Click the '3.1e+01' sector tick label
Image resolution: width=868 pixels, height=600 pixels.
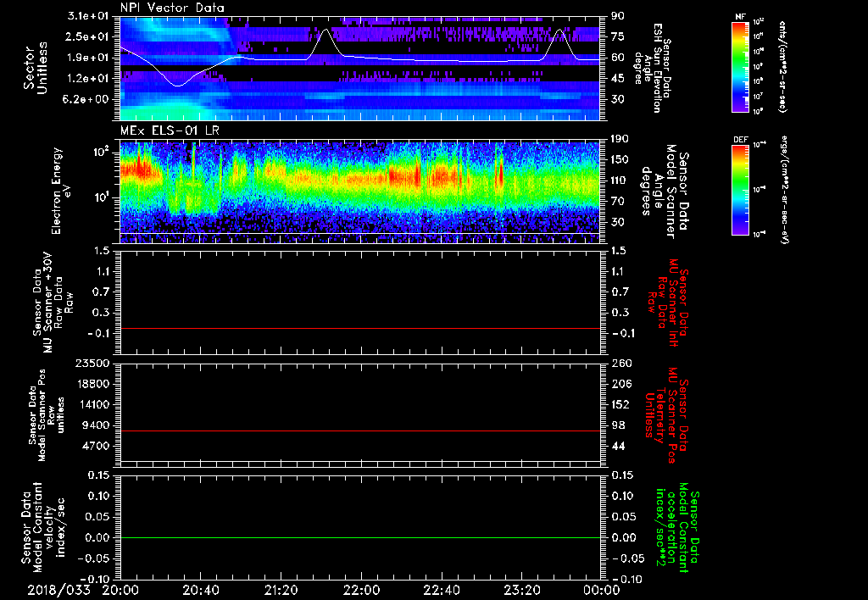(x=88, y=16)
